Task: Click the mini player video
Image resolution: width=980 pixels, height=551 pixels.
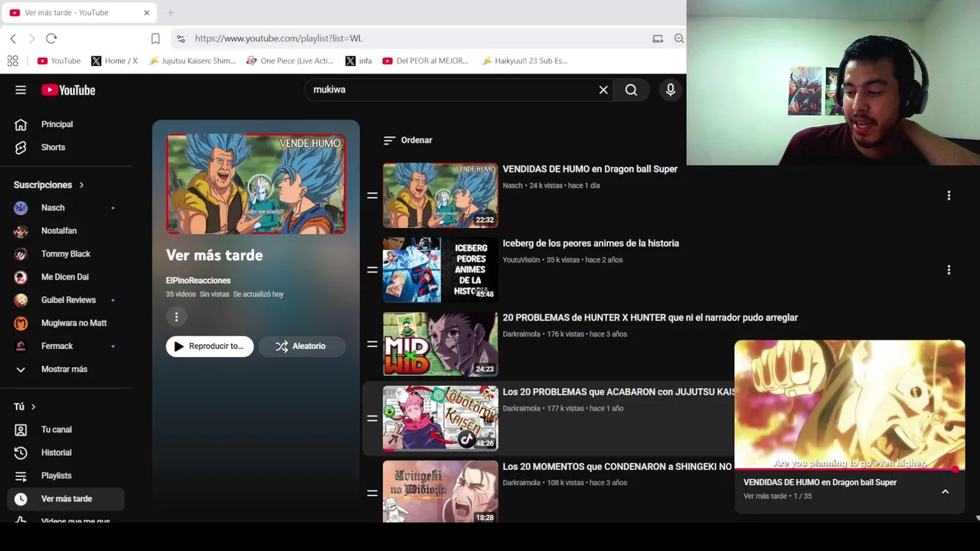Action: tap(850, 405)
